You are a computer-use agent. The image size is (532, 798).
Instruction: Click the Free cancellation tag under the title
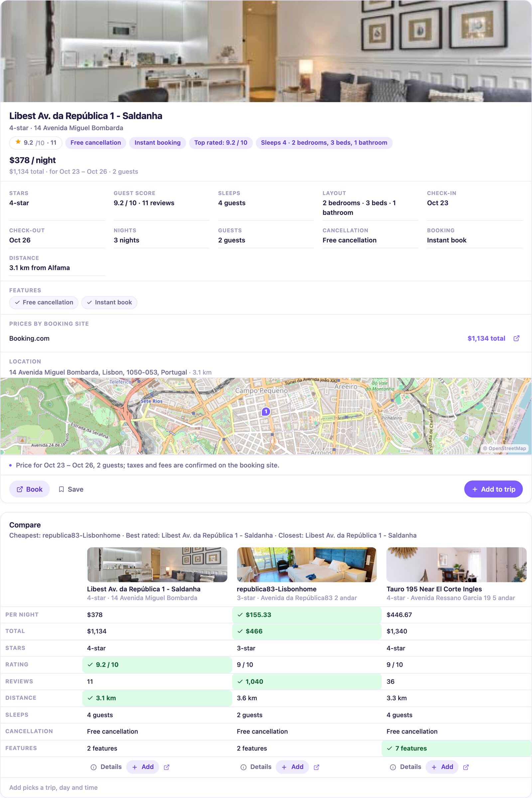[x=96, y=143]
